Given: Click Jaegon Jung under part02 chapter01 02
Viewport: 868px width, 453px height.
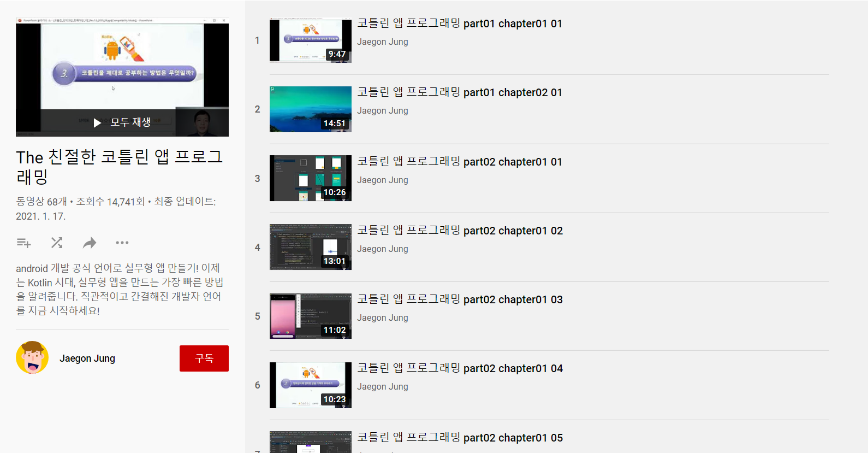Looking at the screenshot, I should coord(383,249).
